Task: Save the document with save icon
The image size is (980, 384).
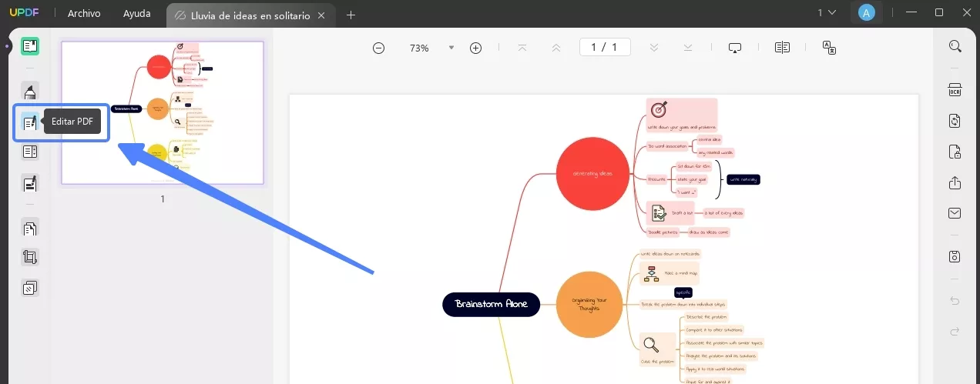Action: [x=955, y=256]
